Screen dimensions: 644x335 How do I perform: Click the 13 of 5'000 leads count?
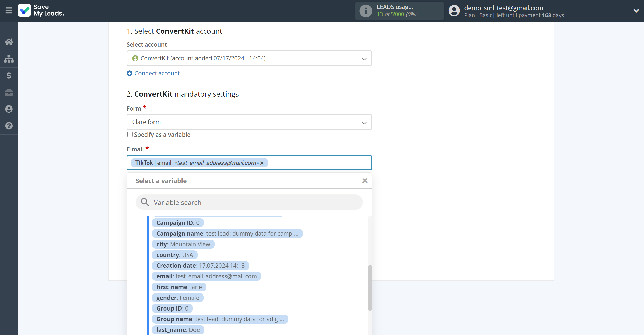tap(397, 14)
